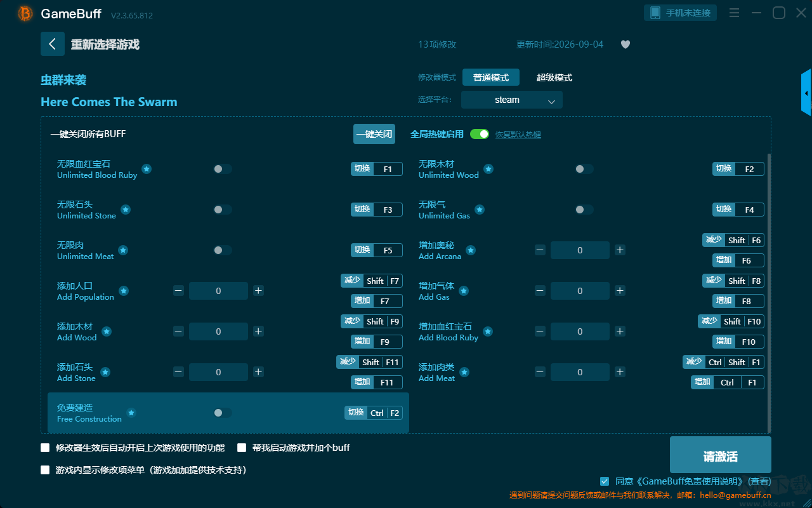Click star icon next to Unlimited Gas
This screenshot has width=812, height=508.
click(480, 210)
